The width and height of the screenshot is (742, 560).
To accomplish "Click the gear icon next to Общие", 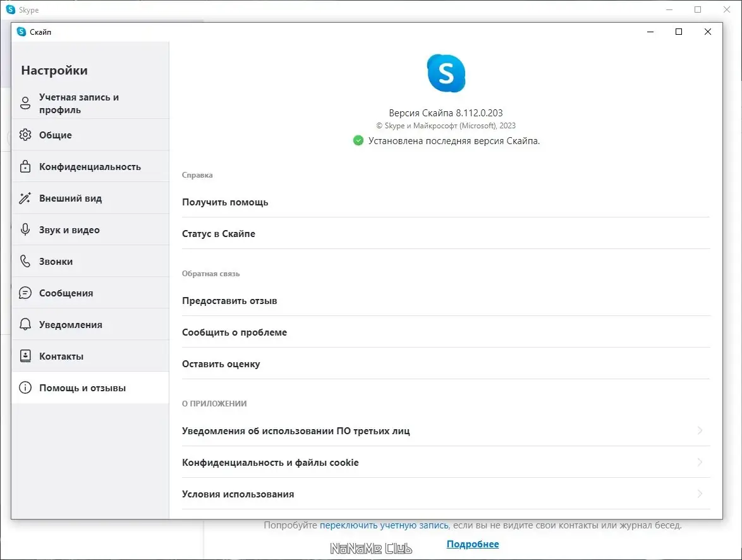I will pos(25,135).
